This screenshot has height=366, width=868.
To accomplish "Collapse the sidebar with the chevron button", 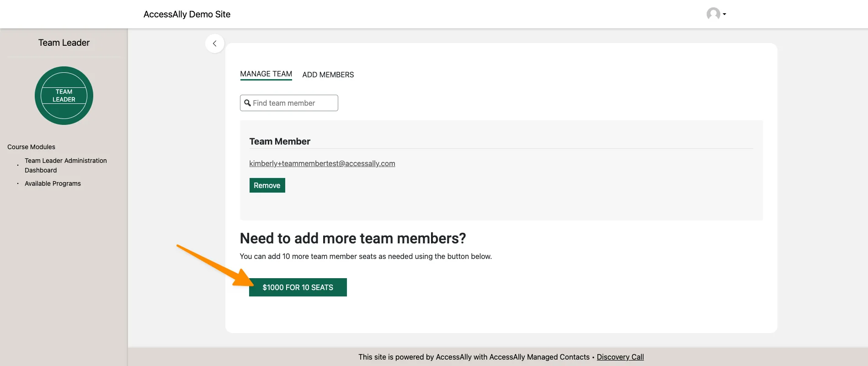I will 214,43.
